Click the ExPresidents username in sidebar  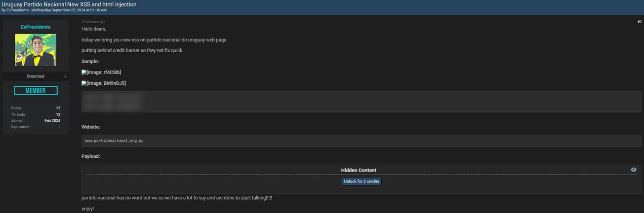(x=36, y=27)
